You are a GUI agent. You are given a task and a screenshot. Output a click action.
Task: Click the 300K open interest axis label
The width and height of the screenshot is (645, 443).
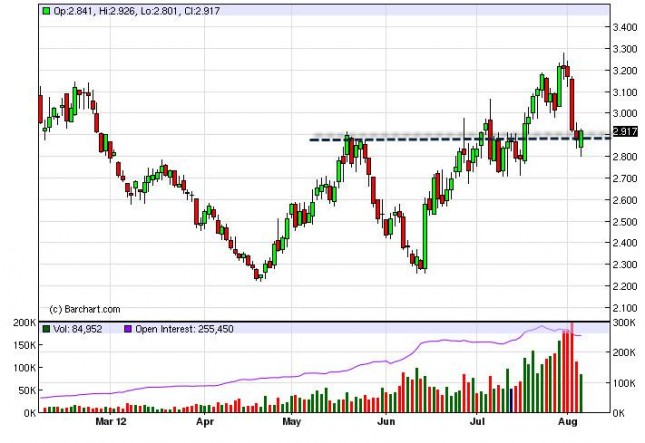click(x=624, y=322)
